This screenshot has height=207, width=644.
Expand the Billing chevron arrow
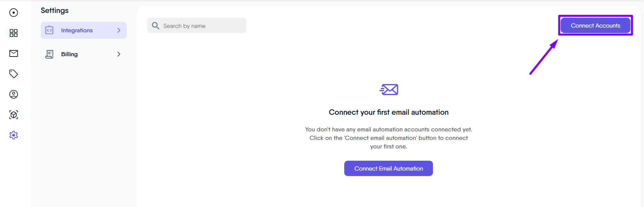tap(119, 54)
